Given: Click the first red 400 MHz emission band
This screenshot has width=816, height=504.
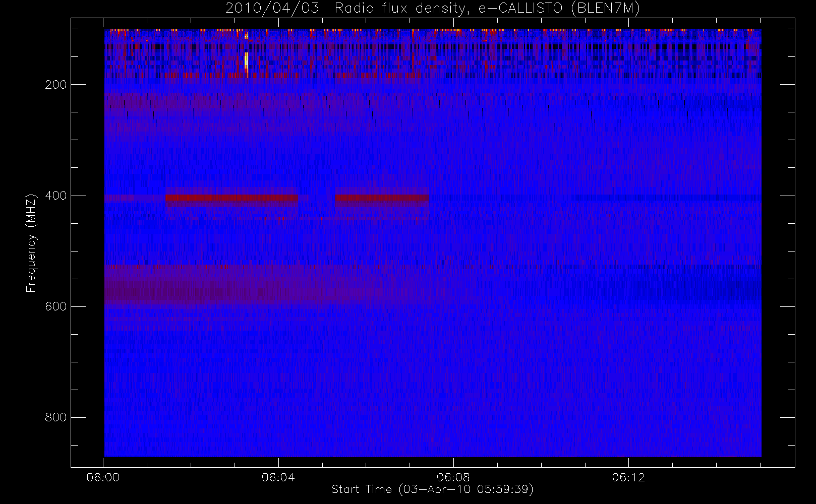Looking at the screenshot, I should point(232,198).
